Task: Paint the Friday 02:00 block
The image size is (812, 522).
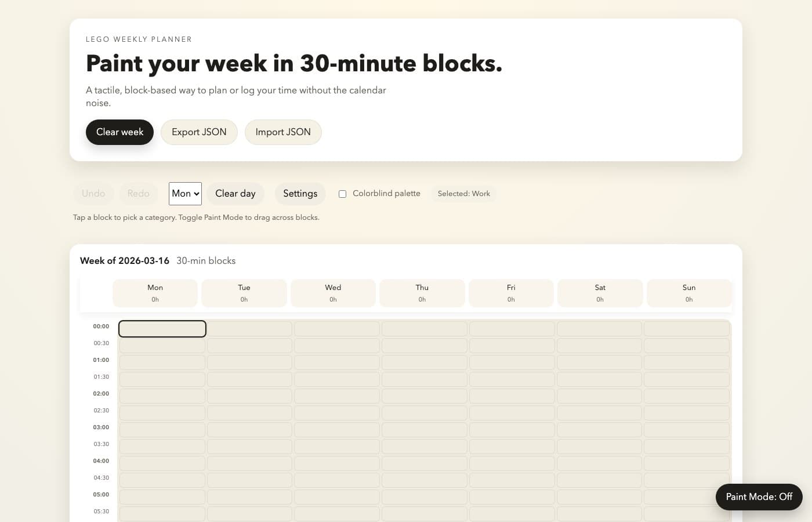Action: (x=511, y=396)
